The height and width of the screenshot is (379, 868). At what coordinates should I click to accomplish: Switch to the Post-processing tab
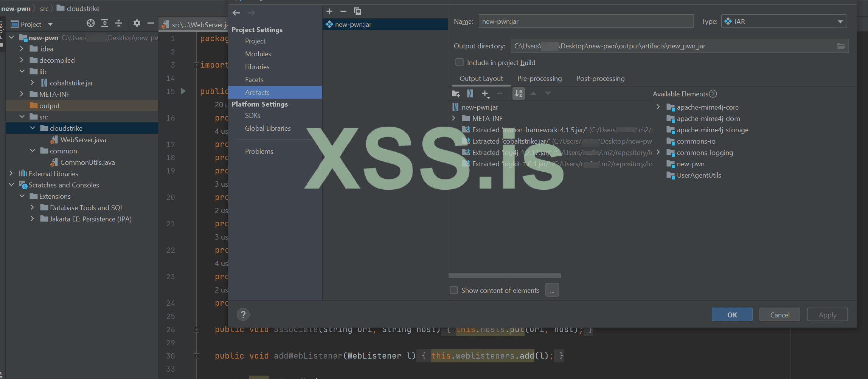click(600, 79)
